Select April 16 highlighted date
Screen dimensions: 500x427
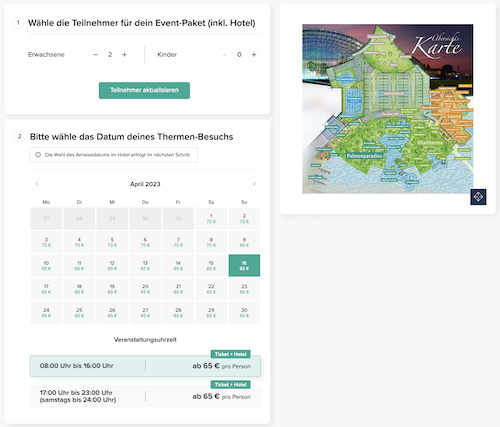244,266
